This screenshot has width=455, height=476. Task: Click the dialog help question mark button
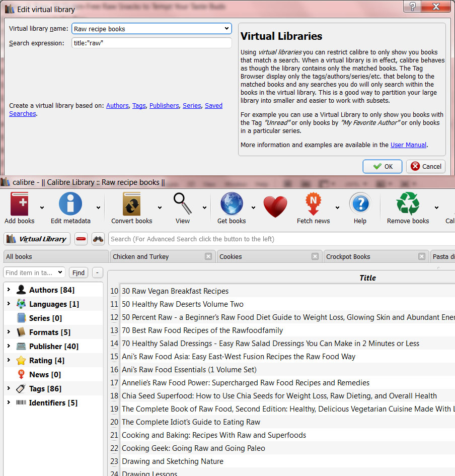412,7
